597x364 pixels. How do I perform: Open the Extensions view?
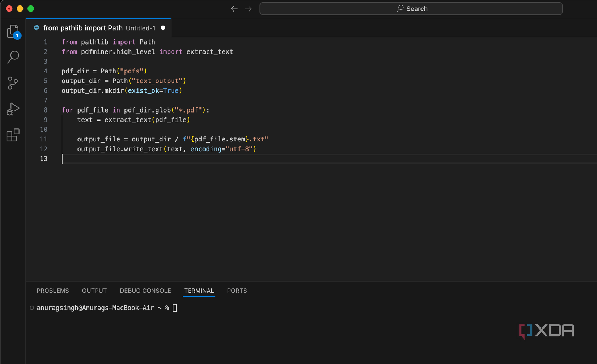[x=13, y=135]
